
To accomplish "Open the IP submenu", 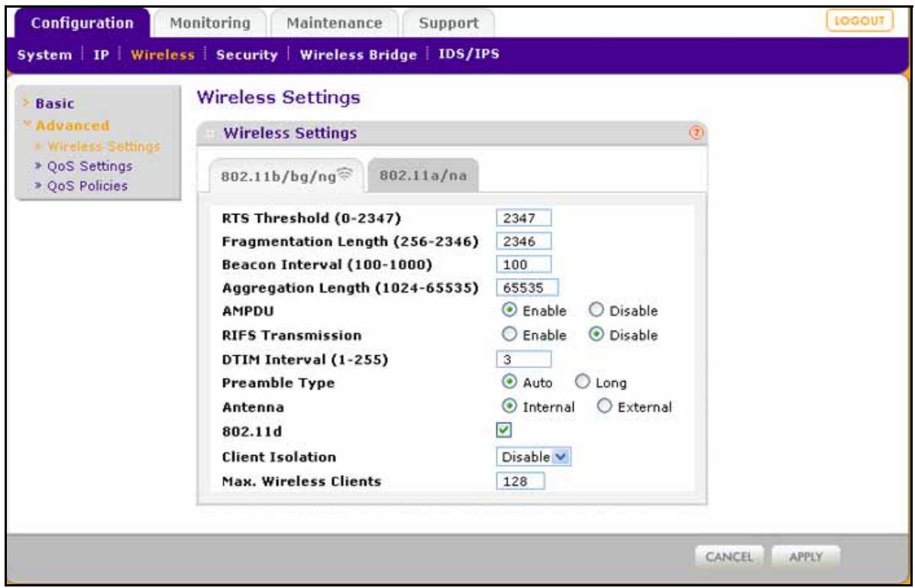I will point(100,56).
